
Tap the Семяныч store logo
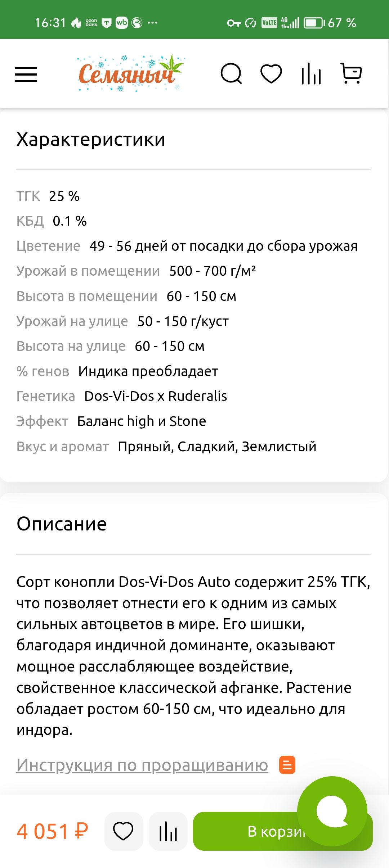[x=130, y=73]
